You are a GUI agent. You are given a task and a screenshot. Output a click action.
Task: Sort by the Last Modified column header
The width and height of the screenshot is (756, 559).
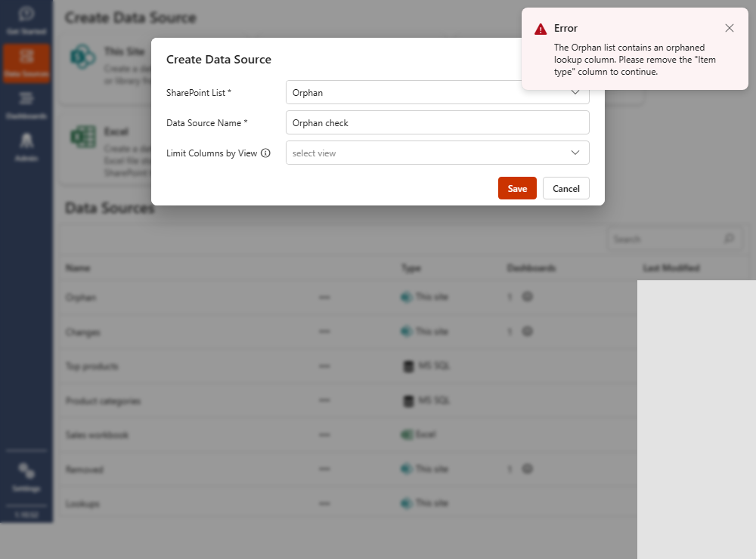pos(671,268)
